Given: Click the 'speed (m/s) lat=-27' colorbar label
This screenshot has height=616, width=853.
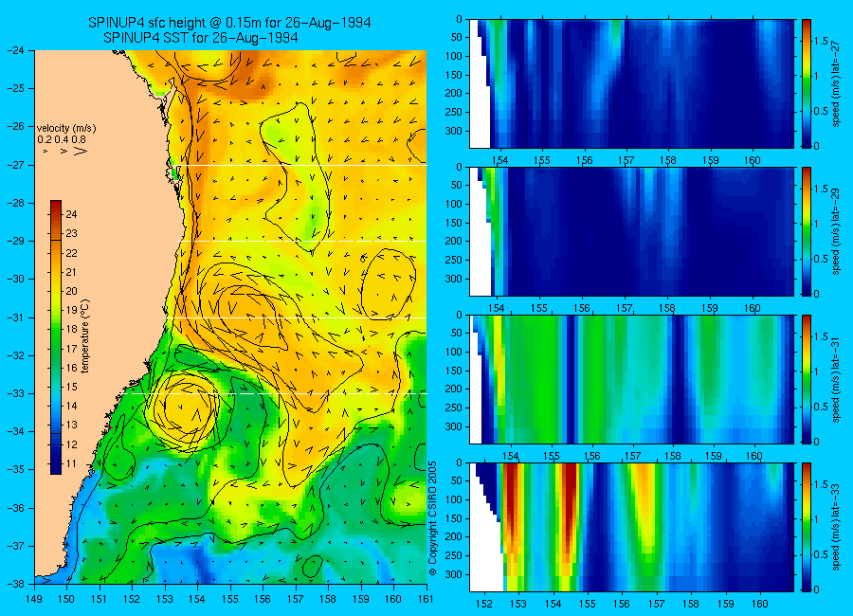Looking at the screenshot, I should tap(836, 83).
